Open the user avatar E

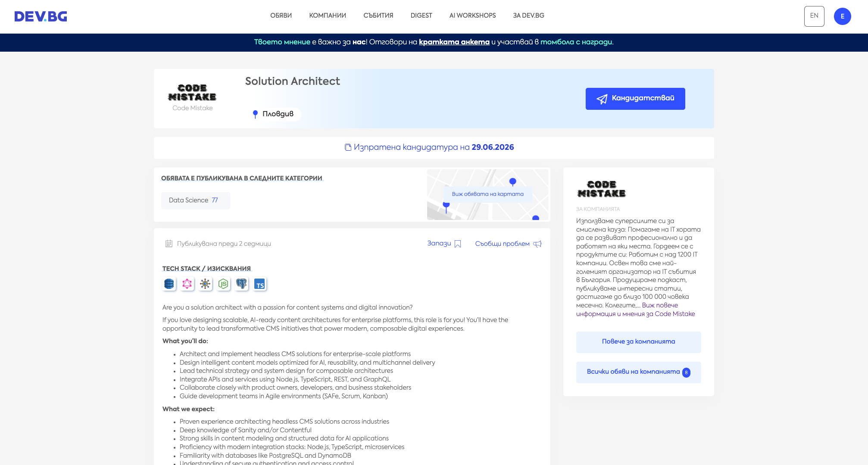pos(842,16)
